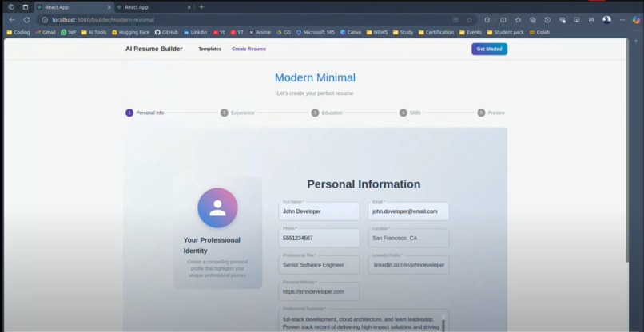This screenshot has width=644, height=332.
Task: Click the screen cast toolbar icon
Action: pos(577,20)
